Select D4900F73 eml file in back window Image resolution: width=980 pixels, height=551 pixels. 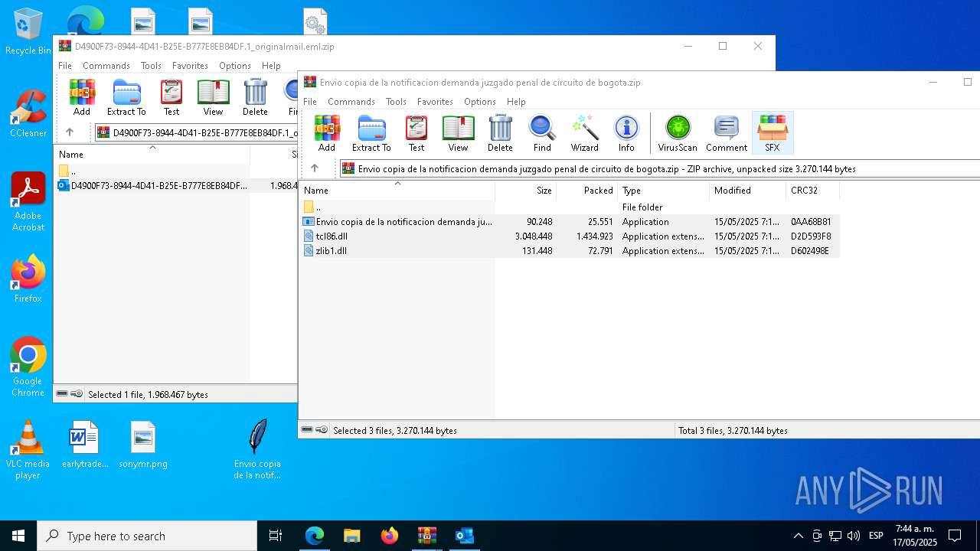coord(176,185)
